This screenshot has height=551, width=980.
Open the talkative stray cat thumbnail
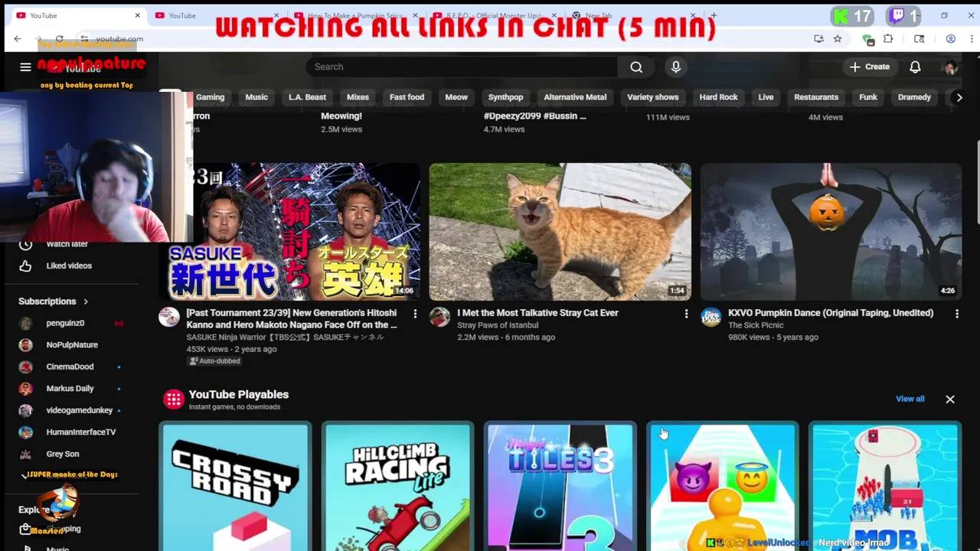(560, 231)
